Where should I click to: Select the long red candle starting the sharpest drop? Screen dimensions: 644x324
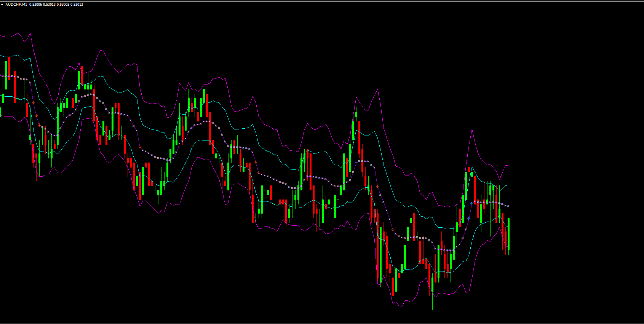coord(371,204)
